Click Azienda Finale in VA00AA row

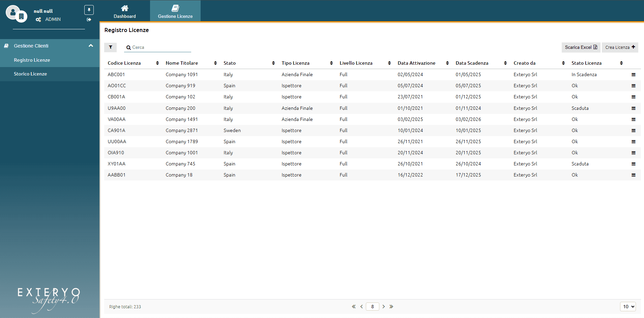297,119
